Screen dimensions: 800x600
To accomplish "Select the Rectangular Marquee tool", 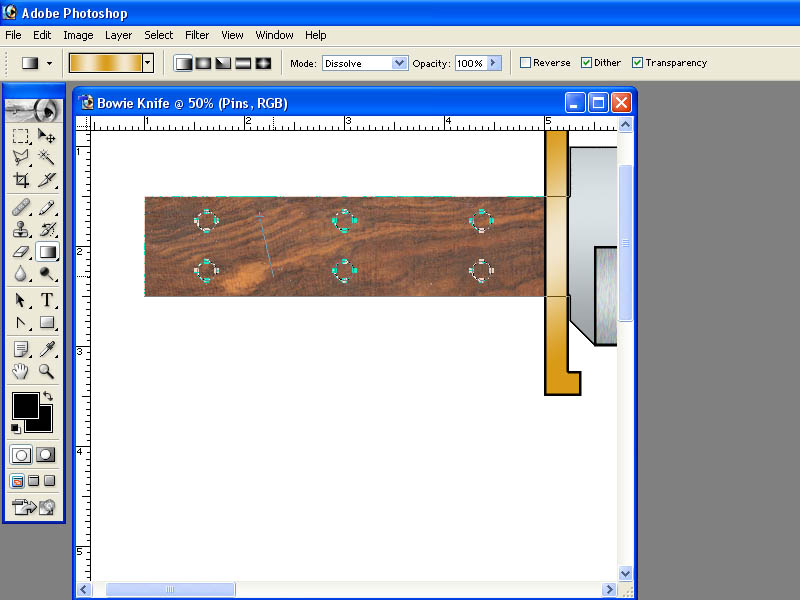I will pyautogui.click(x=21, y=136).
